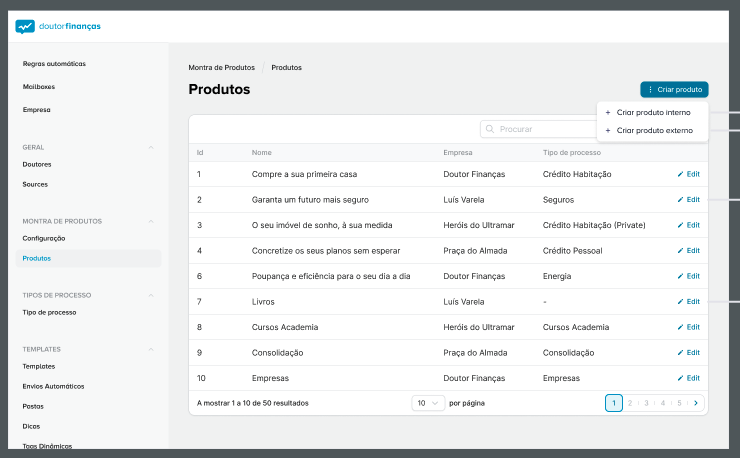Open Montra de Produtos breadcrumb link
This screenshot has width=740, height=458.
[221, 67]
